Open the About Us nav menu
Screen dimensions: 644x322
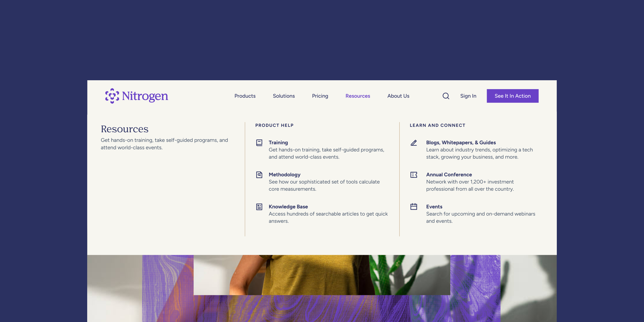click(398, 96)
